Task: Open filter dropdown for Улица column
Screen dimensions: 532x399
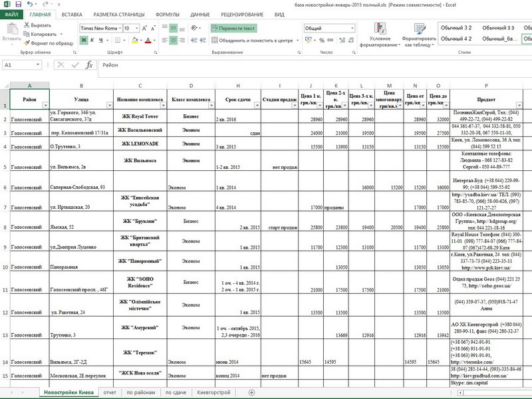Action: 109,106
